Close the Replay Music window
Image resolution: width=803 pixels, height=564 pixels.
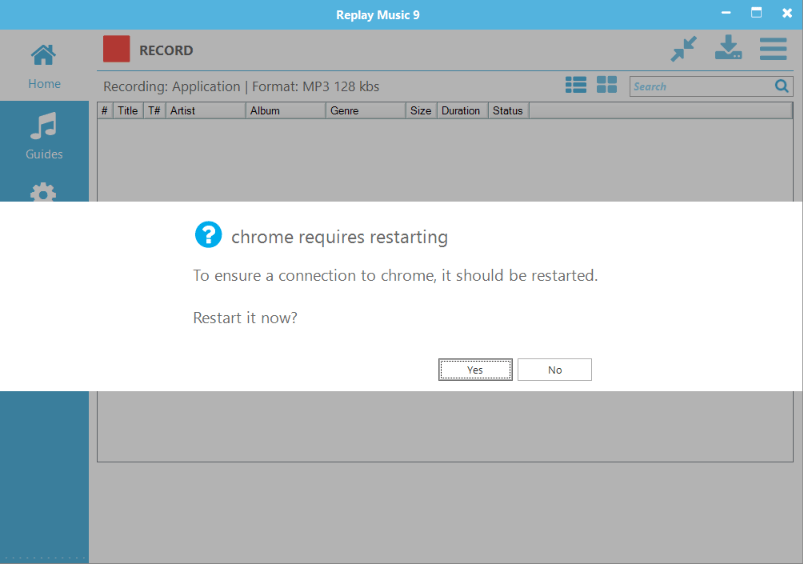point(787,13)
